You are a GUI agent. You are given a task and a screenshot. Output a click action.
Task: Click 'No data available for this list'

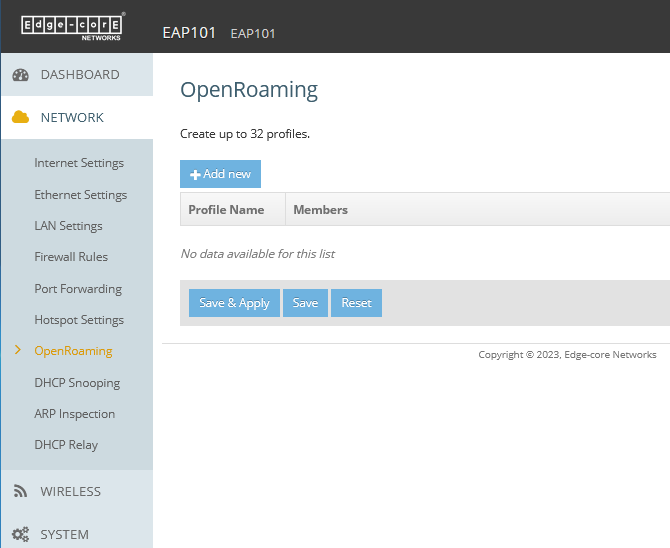click(258, 254)
